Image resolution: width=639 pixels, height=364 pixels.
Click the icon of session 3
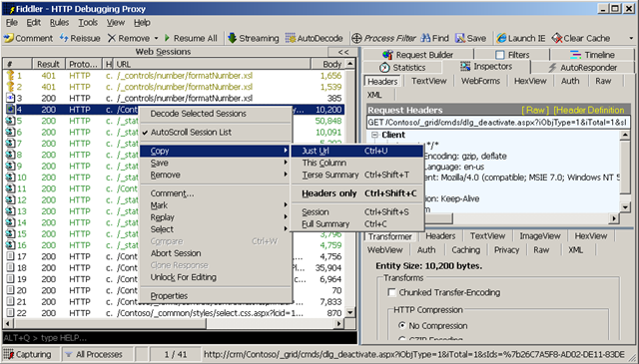10,98
